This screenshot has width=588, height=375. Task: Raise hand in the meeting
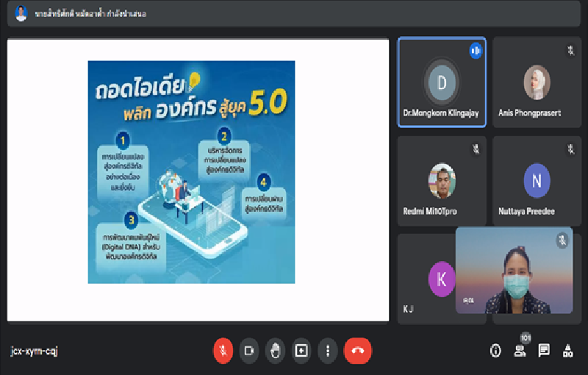tap(275, 351)
